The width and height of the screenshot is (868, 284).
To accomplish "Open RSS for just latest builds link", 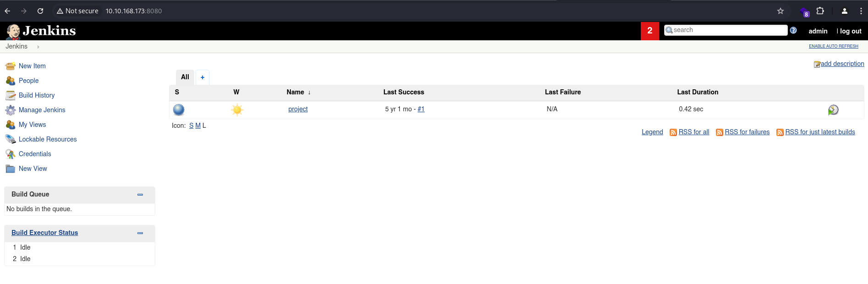I will click(x=820, y=132).
